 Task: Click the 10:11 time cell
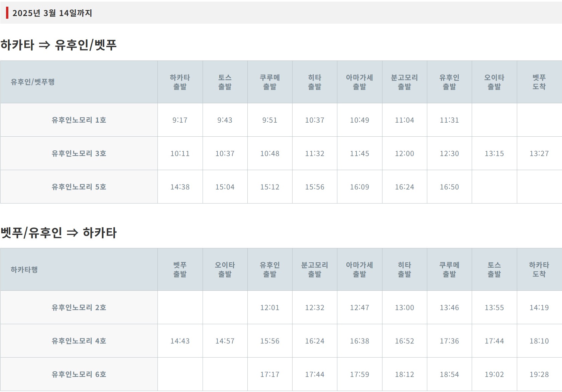pyautogui.click(x=180, y=153)
